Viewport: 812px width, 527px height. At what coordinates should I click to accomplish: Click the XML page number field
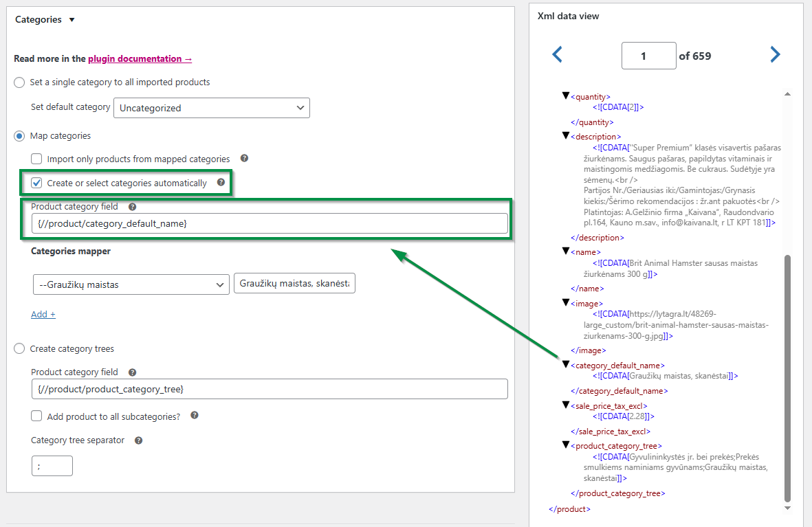[648, 54]
